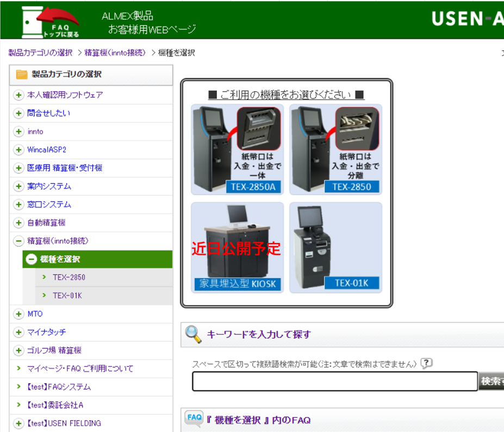Click the magnifying glass keyword search icon
The width and height of the screenshot is (504, 432).
click(x=194, y=334)
